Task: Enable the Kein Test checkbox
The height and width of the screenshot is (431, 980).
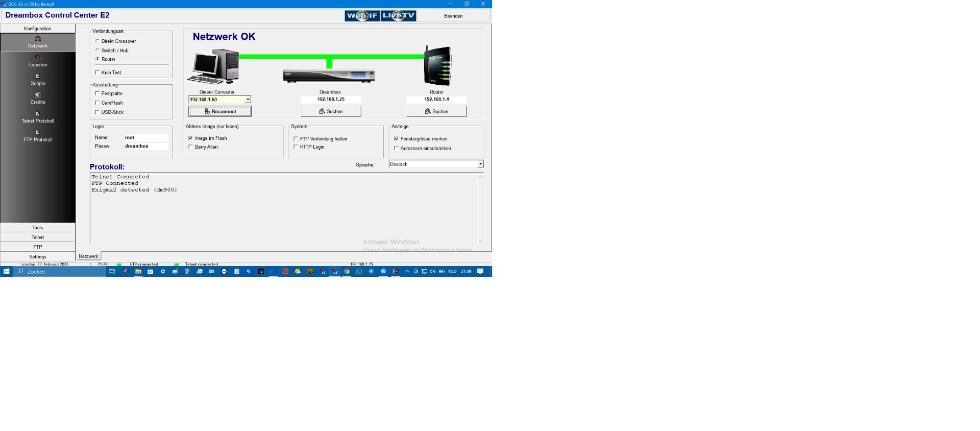Action: pyautogui.click(x=97, y=73)
